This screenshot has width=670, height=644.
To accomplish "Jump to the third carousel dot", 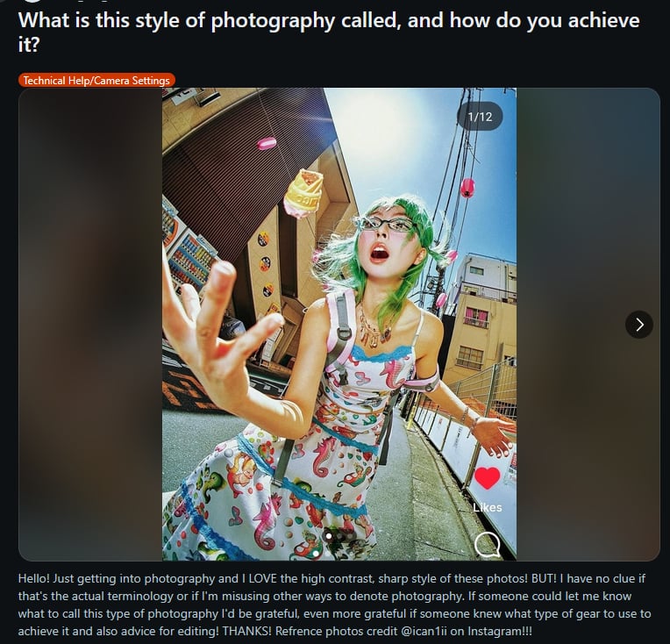I will 349,536.
